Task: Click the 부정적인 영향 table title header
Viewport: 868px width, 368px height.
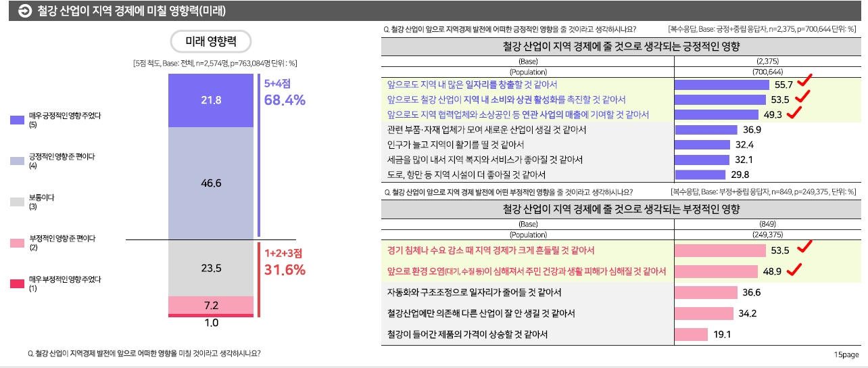Action: click(621, 209)
